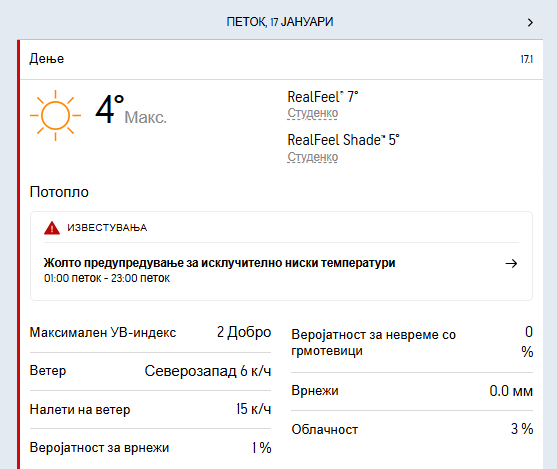Select the thunderstorm probability row
Viewport: 557px width, 469px height.
point(412,343)
